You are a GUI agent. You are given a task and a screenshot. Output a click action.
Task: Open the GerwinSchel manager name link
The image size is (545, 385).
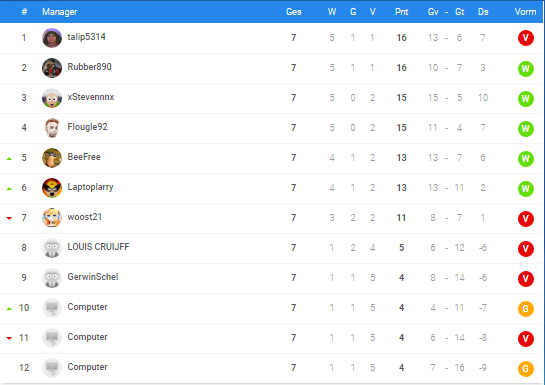[x=93, y=277]
